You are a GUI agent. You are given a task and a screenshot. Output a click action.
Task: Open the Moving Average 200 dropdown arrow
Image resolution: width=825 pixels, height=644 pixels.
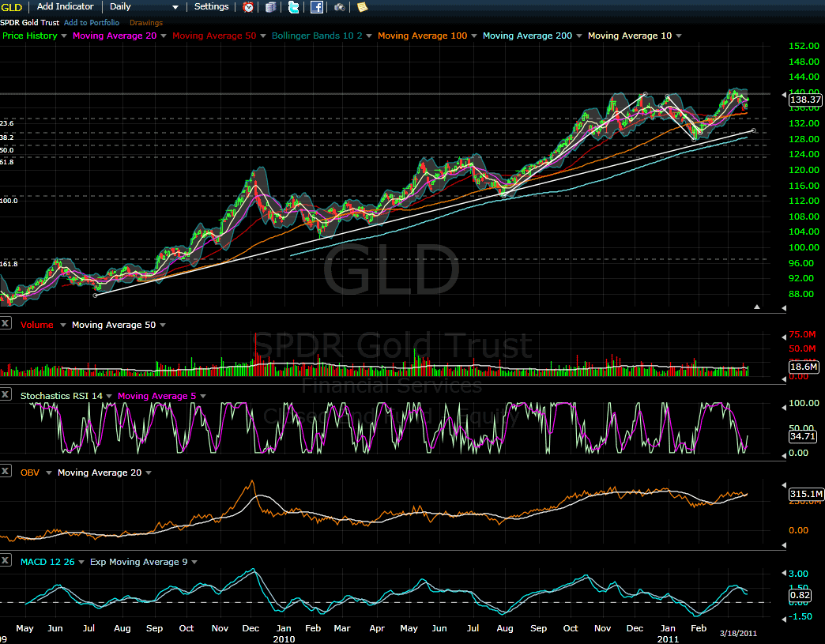tap(578, 36)
